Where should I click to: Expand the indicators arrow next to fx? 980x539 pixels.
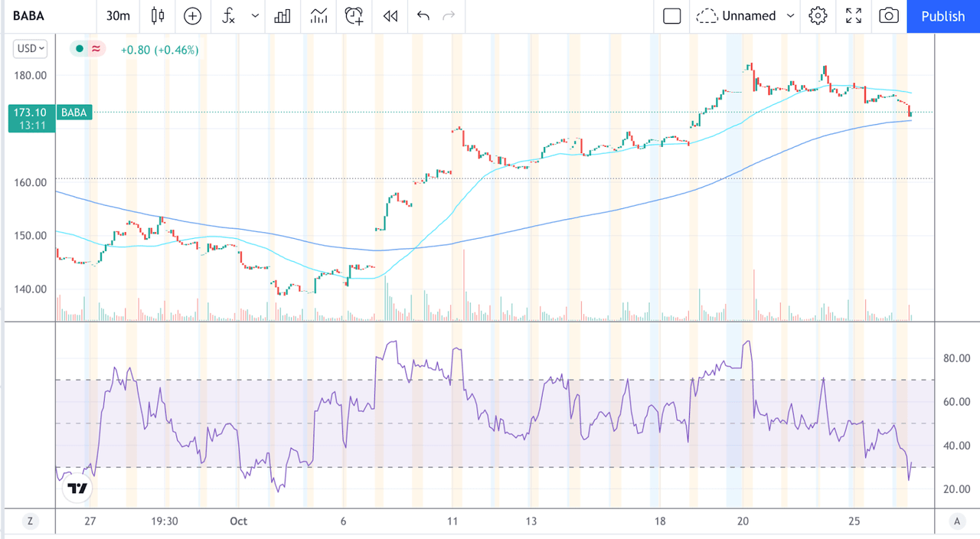click(255, 15)
